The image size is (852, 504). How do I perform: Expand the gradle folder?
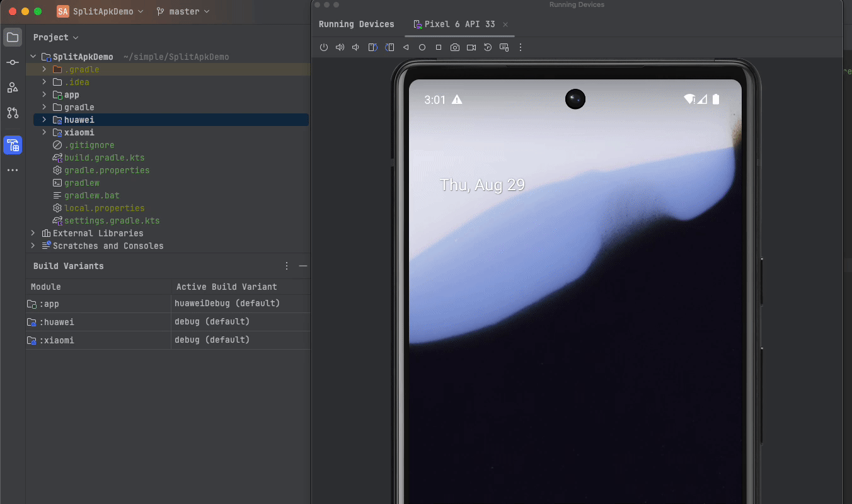pyautogui.click(x=44, y=107)
